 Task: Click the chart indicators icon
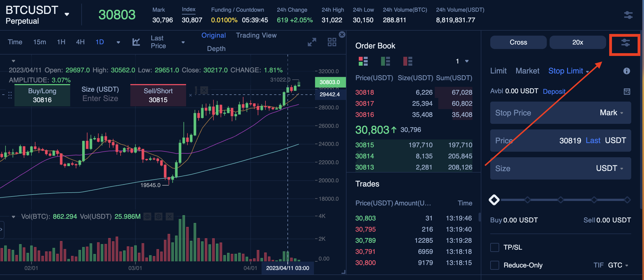[136, 42]
